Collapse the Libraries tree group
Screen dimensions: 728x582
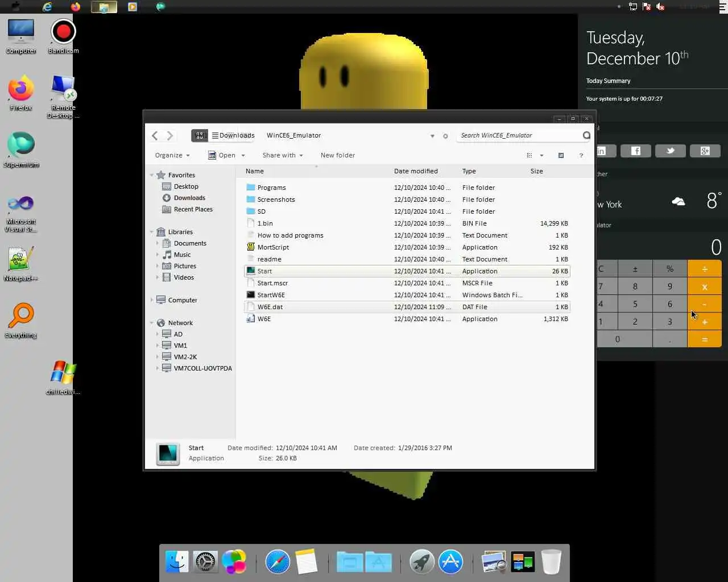pos(152,232)
